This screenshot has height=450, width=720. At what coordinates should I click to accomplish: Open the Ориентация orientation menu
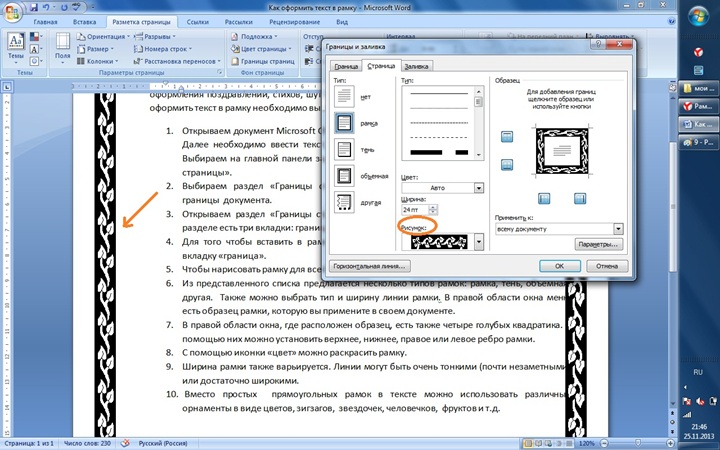(x=102, y=36)
